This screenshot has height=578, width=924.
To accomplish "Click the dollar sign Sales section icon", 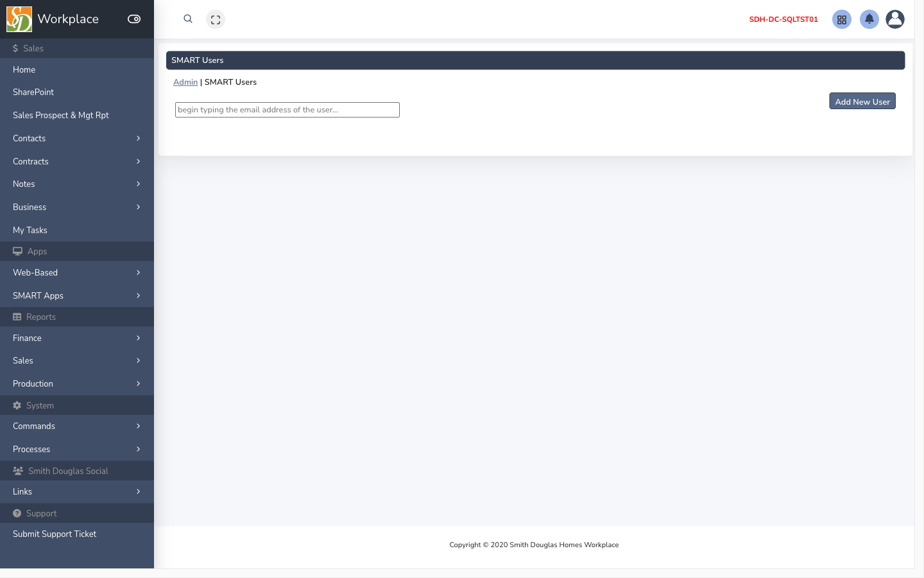I will pyautogui.click(x=15, y=48).
